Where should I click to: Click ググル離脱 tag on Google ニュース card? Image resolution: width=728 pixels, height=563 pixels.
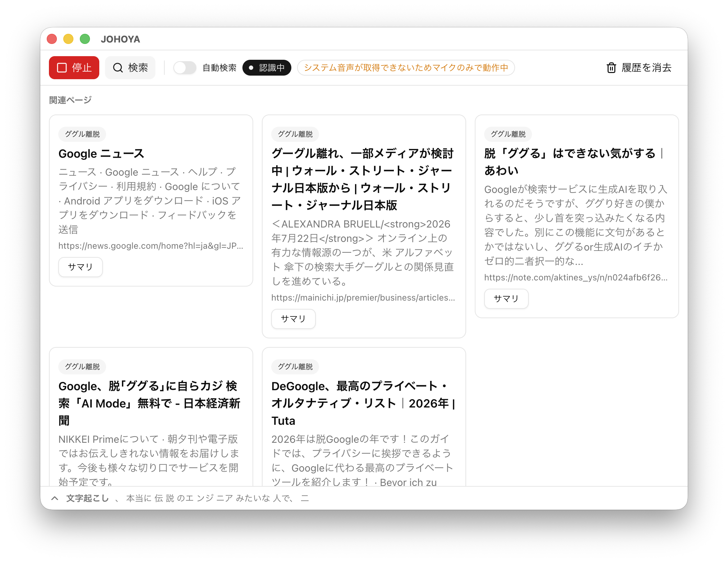[x=82, y=134]
